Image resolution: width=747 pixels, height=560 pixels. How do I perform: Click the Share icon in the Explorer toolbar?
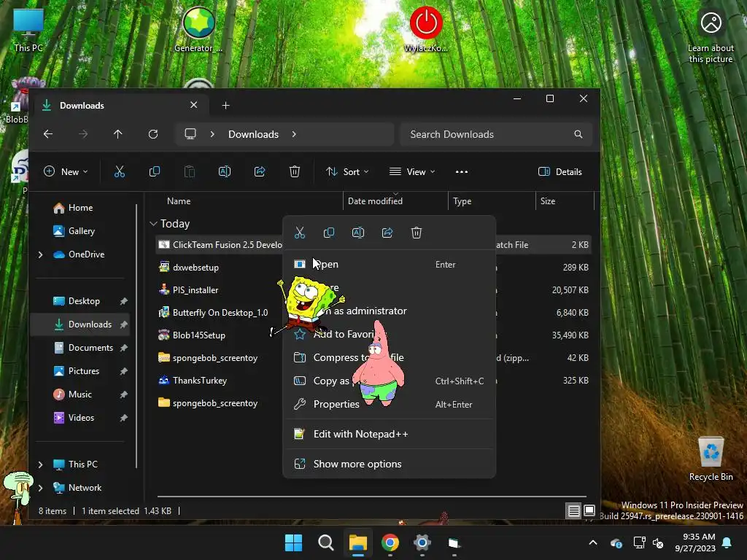pos(260,172)
